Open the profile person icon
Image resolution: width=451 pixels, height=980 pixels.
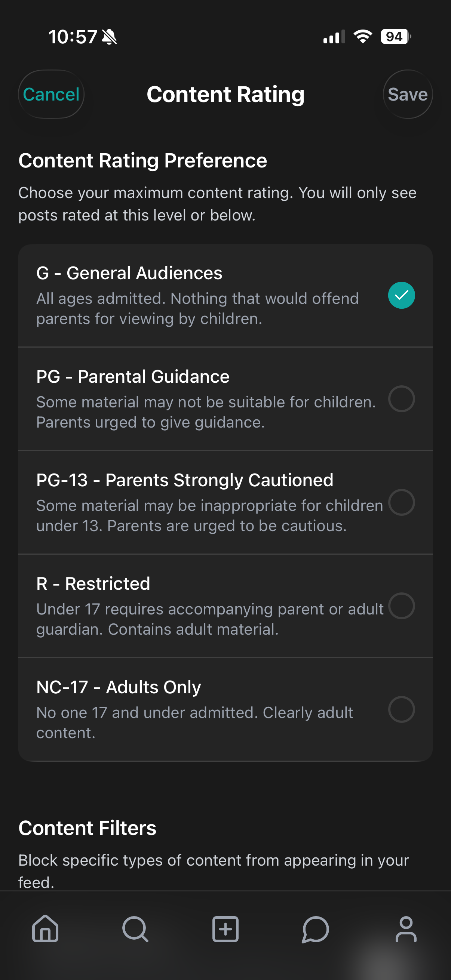tap(406, 929)
